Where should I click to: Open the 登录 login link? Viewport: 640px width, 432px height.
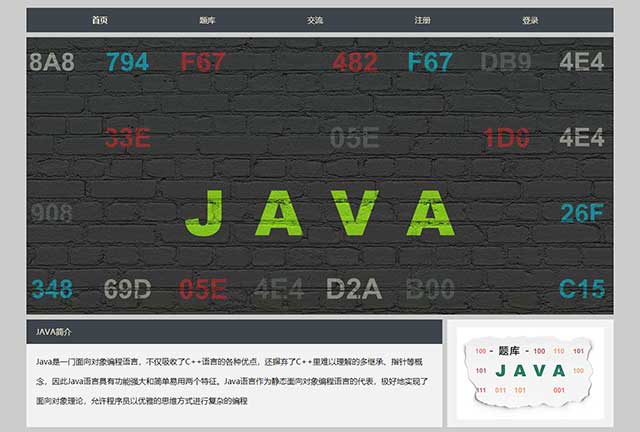coord(530,20)
